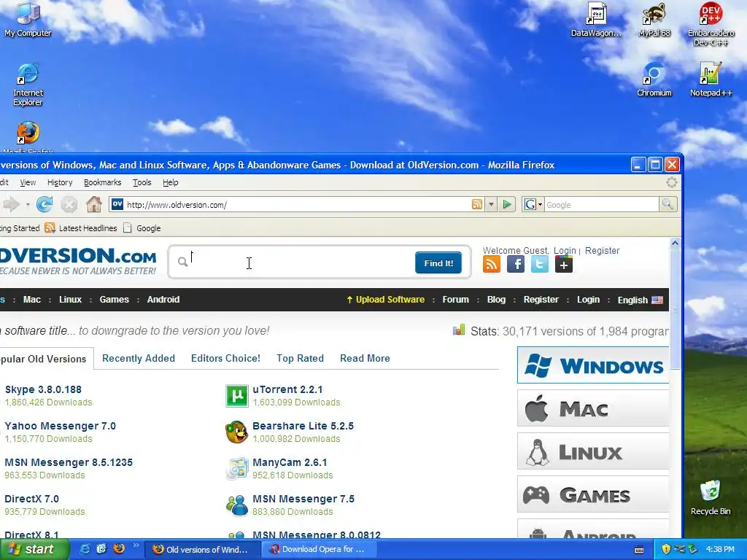Click the Windows Start button
Viewport: 747px width, 560px height.
34,549
